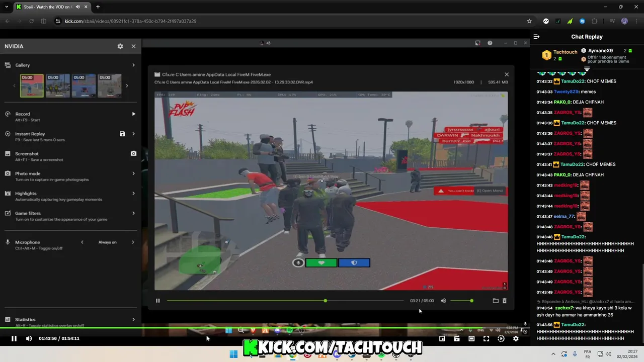Start recording with Record play arrow
The height and width of the screenshot is (362, 644).
(x=133, y=114)
